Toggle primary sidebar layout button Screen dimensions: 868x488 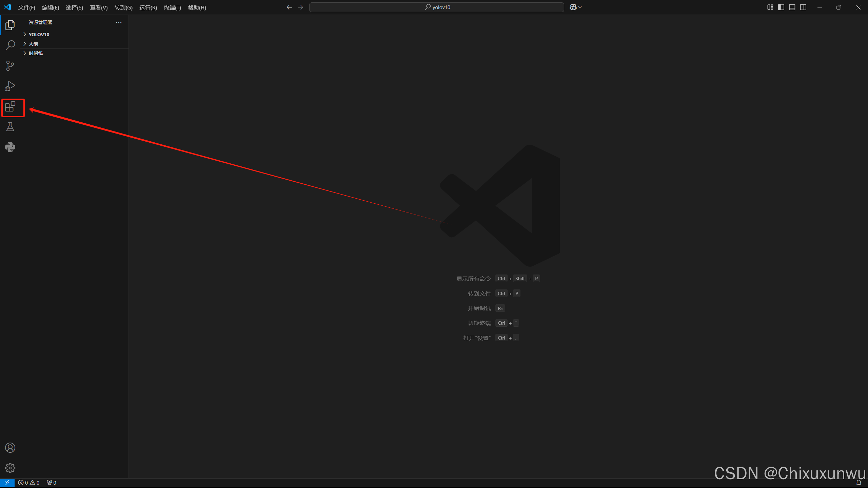click(x=781, y=7)
